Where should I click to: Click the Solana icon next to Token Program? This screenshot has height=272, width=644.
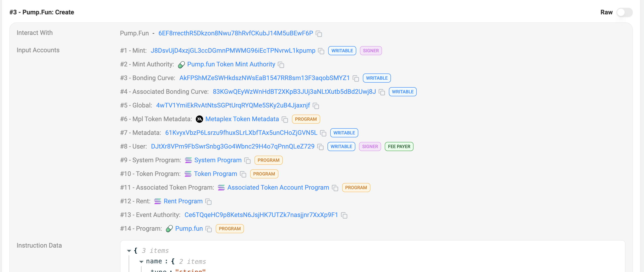click(x=188, y=174)
